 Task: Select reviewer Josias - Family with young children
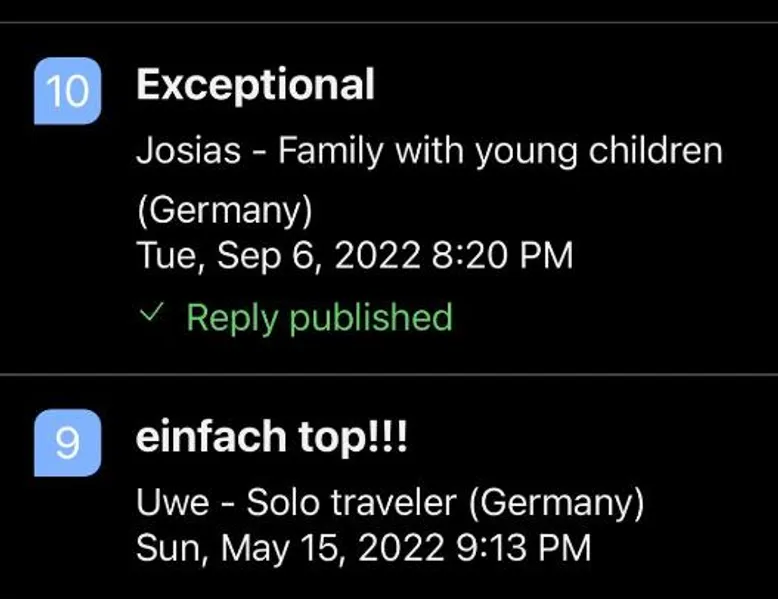pos(429,151)
